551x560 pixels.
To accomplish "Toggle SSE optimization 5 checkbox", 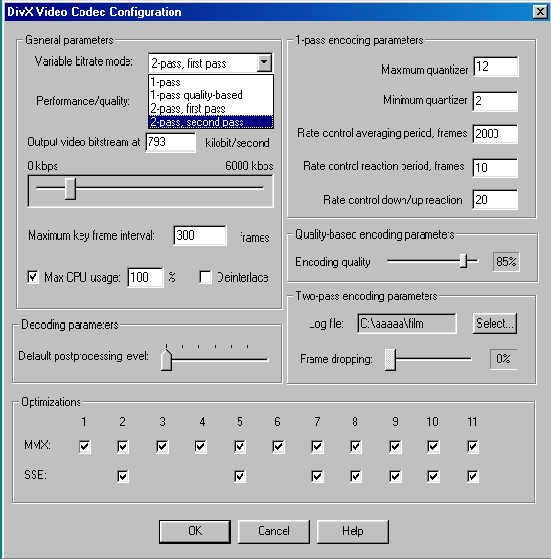I will pos(240,476).
